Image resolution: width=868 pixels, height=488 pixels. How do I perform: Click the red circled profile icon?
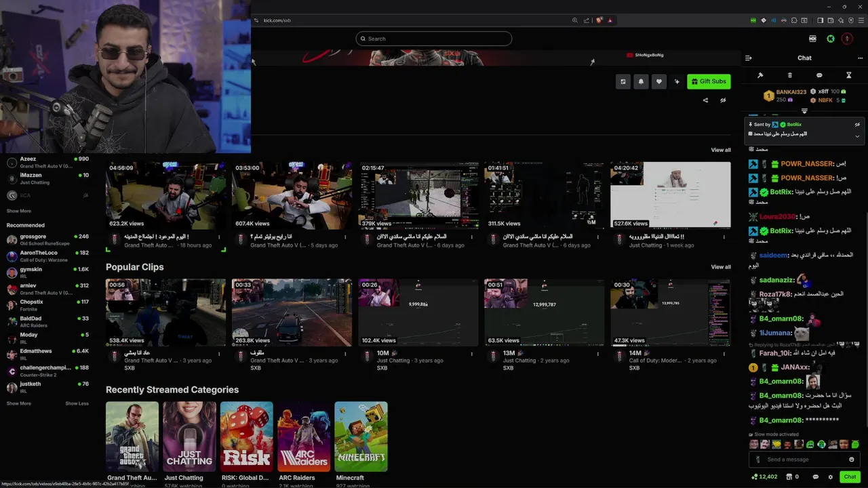pos(847,39)
